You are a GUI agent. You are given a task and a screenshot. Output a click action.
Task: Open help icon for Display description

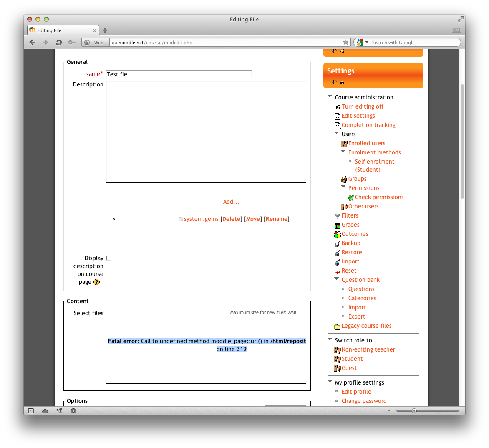pos(97,282)
